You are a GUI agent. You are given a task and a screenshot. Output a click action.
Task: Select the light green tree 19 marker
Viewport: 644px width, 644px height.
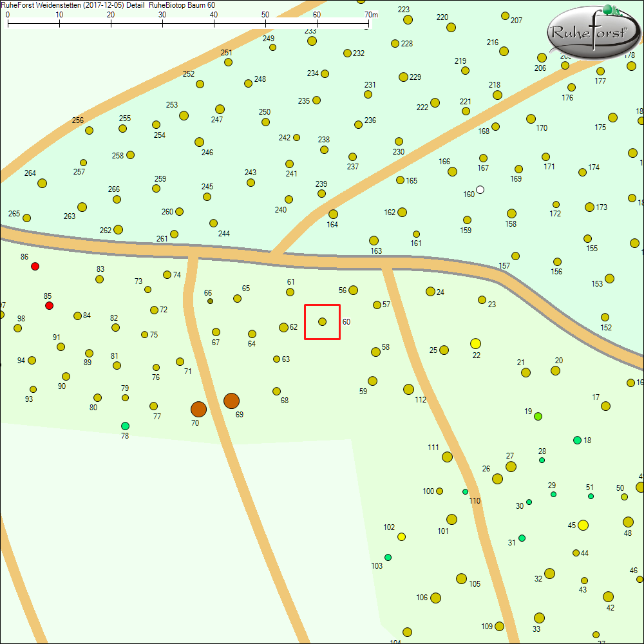tap(538, 416)
